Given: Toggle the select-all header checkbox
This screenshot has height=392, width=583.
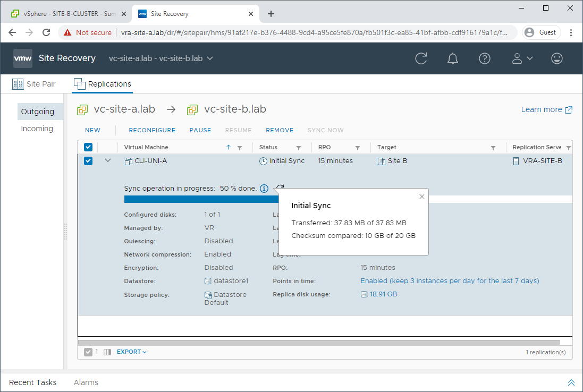Looking at the screenshot, I should click(88, 147).
